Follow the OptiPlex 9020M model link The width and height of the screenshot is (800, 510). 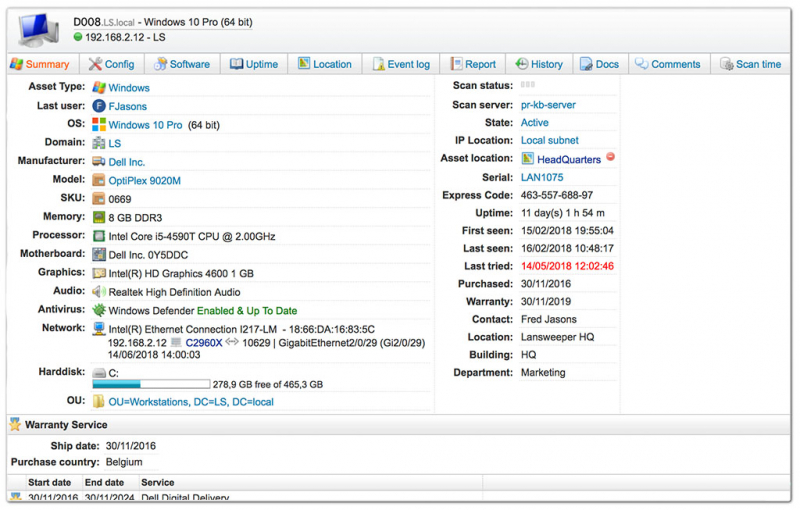tap(144, 181)
